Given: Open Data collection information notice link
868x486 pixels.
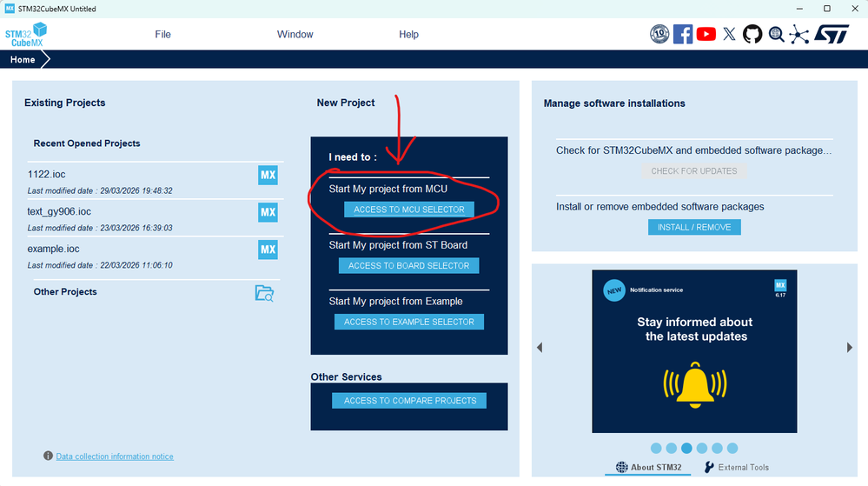Looking at the screenshot, I should click(115, 456).
